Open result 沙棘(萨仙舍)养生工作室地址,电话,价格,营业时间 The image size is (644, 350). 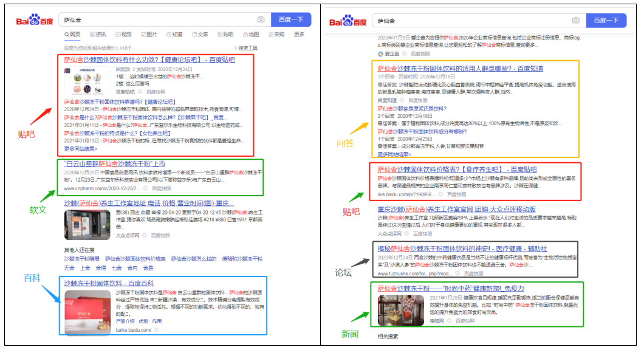point(149,204)
